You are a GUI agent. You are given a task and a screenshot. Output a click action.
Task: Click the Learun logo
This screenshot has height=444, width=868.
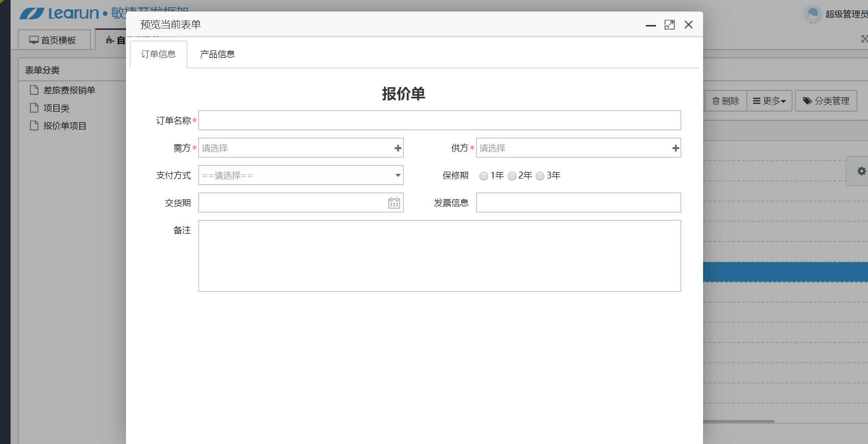[x=59, y=13]
